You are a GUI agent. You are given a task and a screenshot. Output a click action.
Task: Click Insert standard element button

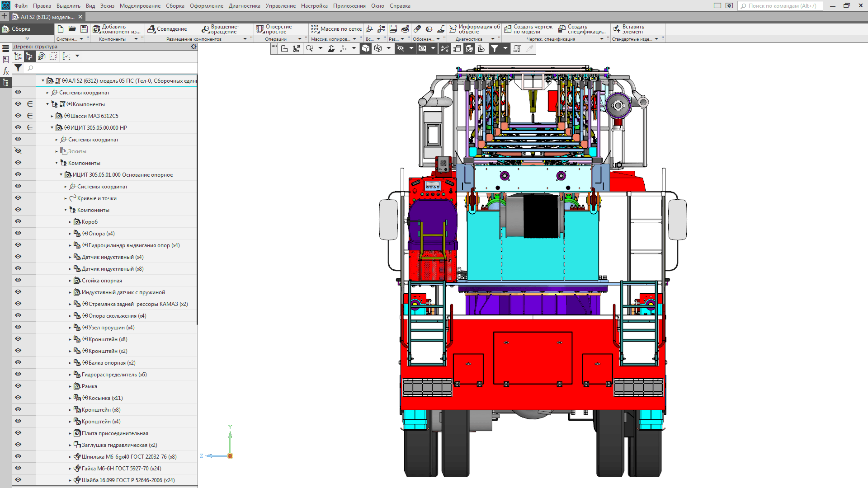617,29
